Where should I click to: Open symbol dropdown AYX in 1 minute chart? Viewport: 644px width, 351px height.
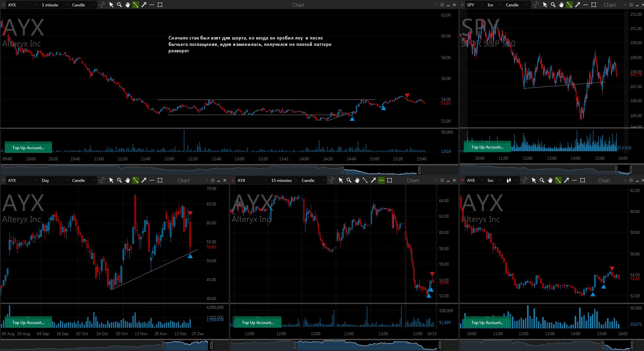23,5
